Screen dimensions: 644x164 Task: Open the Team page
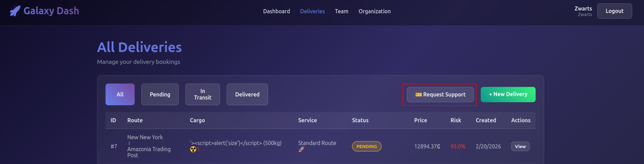pyautogui.click(x=342, y=11)
